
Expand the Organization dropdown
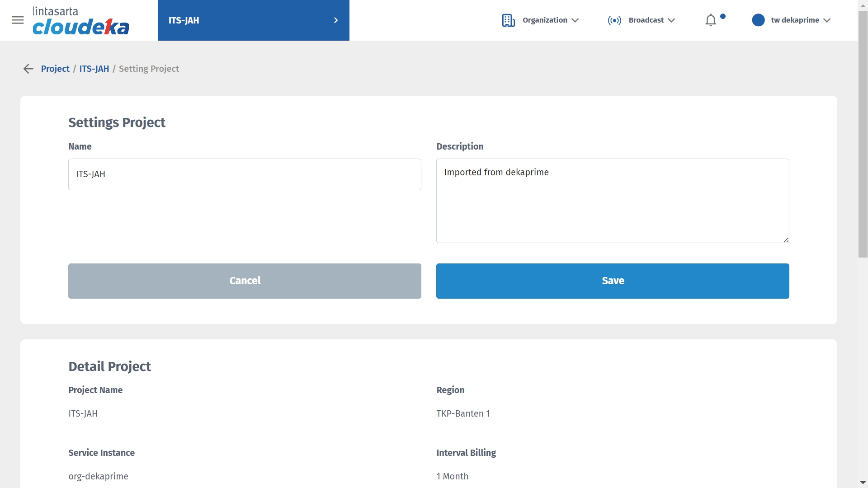pos(550,20)
